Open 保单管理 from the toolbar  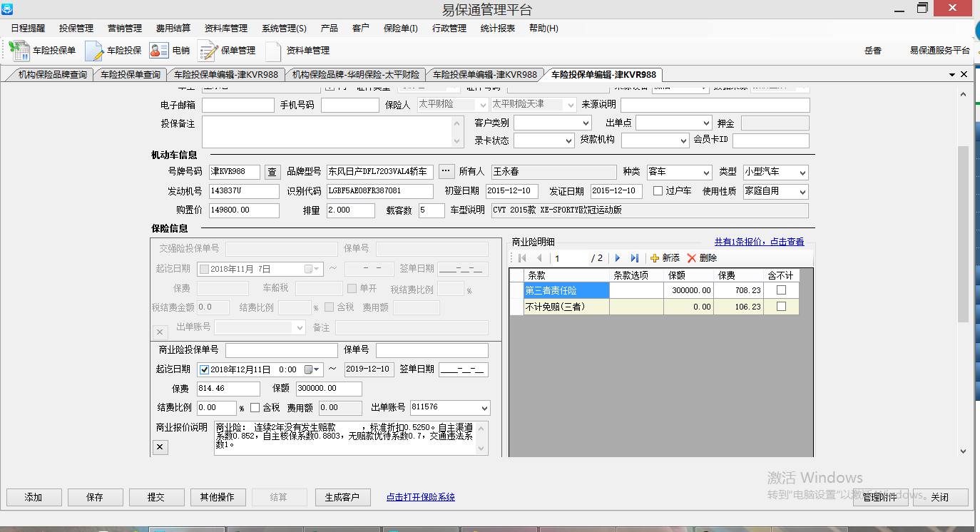coord(208,51)
